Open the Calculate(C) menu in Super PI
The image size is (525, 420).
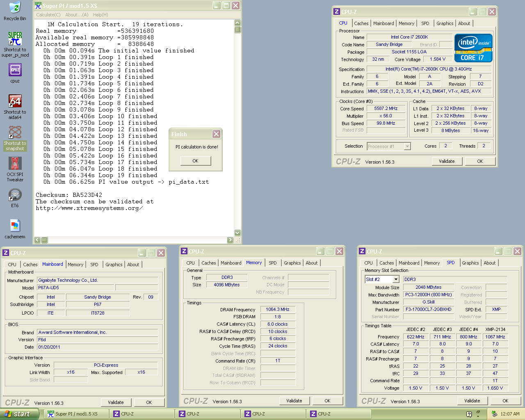point(48,15)
